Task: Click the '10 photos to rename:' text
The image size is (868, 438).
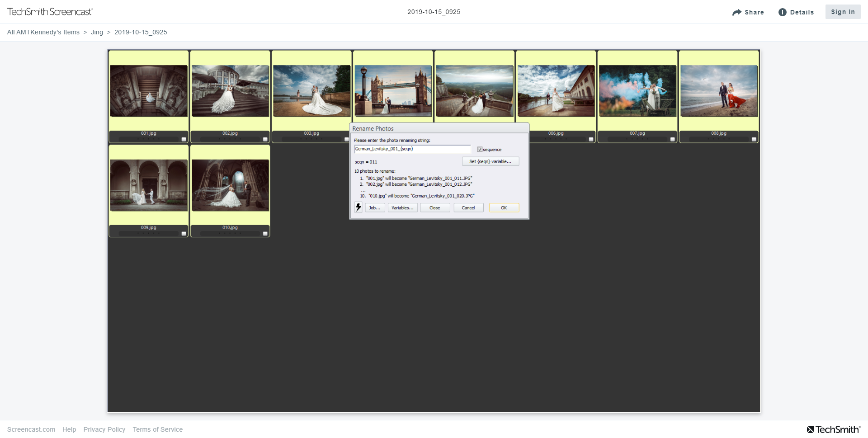Action: 375,171
